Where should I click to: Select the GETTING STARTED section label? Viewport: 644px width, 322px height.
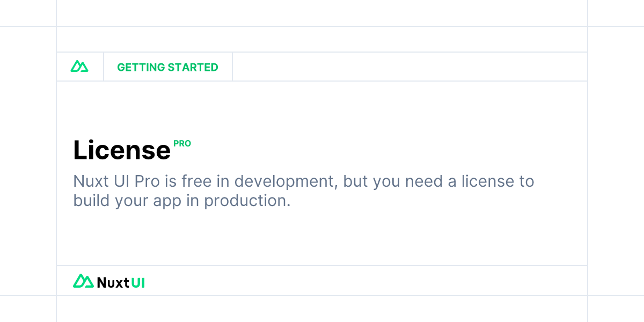(167, 67)
